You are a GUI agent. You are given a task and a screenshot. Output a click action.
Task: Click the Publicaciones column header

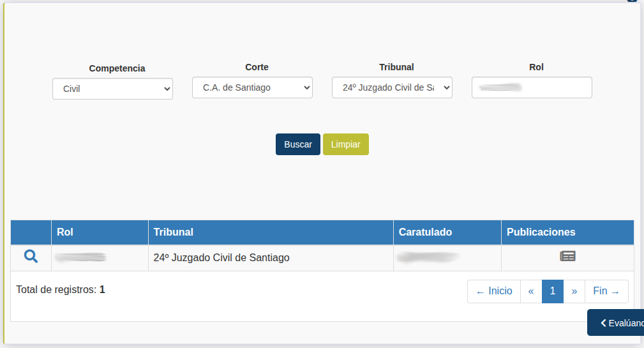(541, 232)
